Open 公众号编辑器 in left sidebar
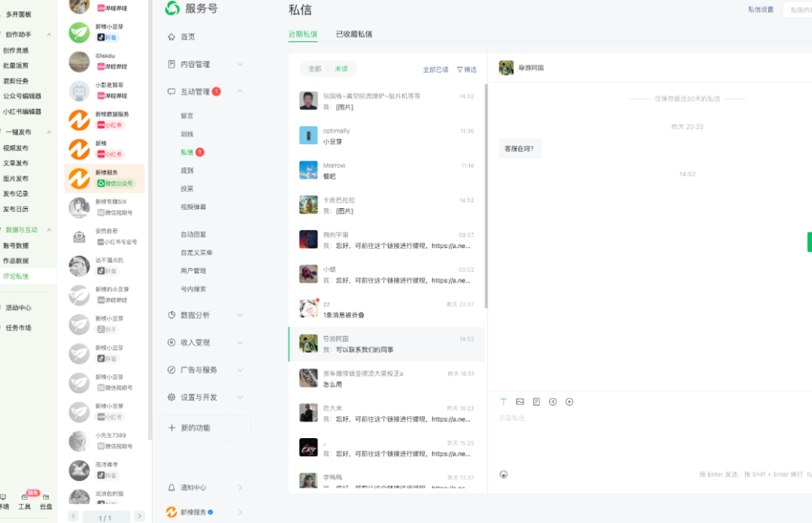The width and height of the screenshot is (812, 523). (22, 96)
